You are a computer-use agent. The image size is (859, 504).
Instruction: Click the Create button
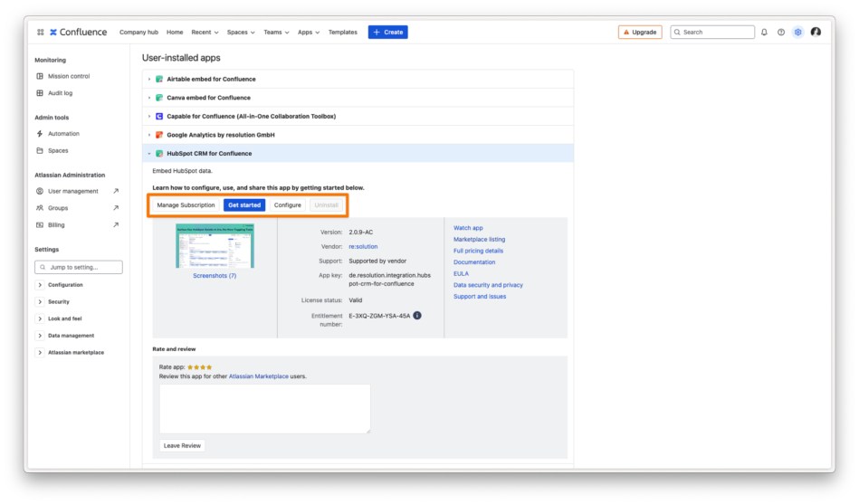(x=388, y=33)
